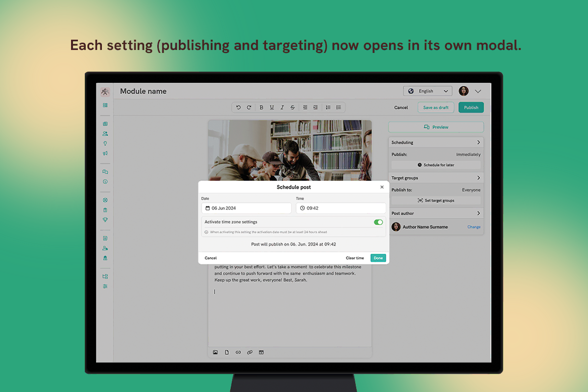Open the megaphone announcements icon in sidebar
This screenshot has width=588, height=392.
point(105,153)
